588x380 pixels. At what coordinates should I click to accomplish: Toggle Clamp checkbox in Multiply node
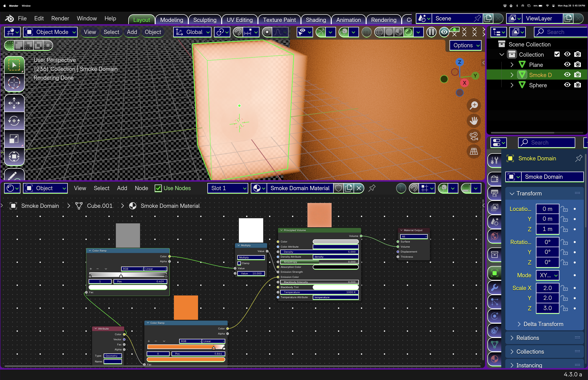coord(239,263)
